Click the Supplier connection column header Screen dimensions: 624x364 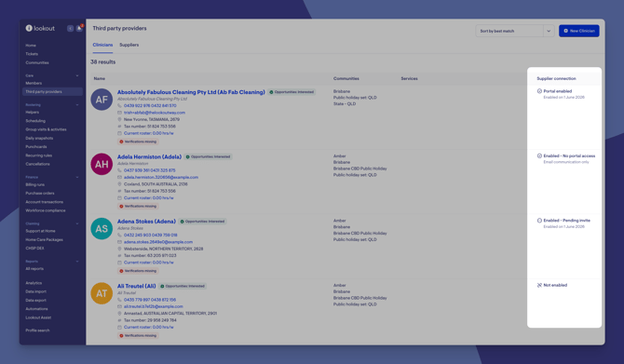click(556, 78)
